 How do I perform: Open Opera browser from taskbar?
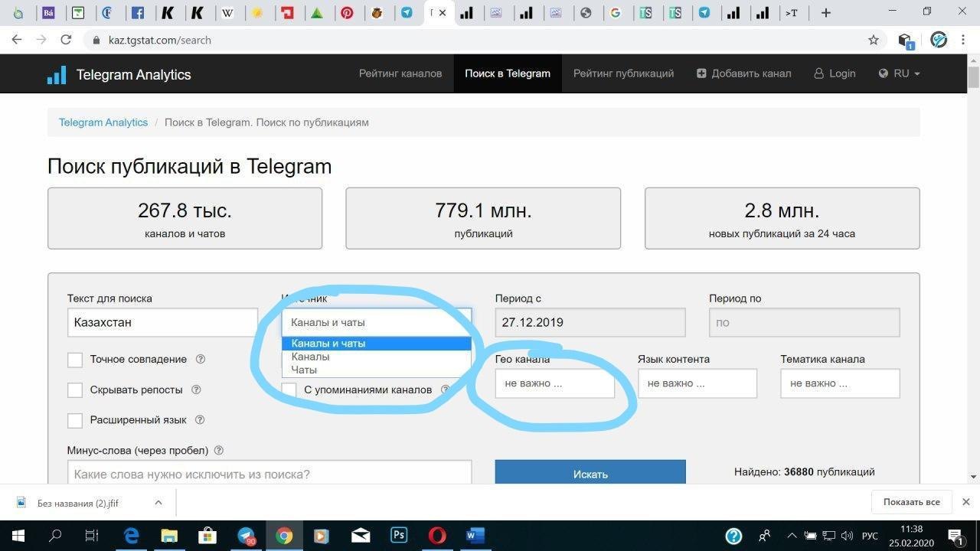point(437,536)
